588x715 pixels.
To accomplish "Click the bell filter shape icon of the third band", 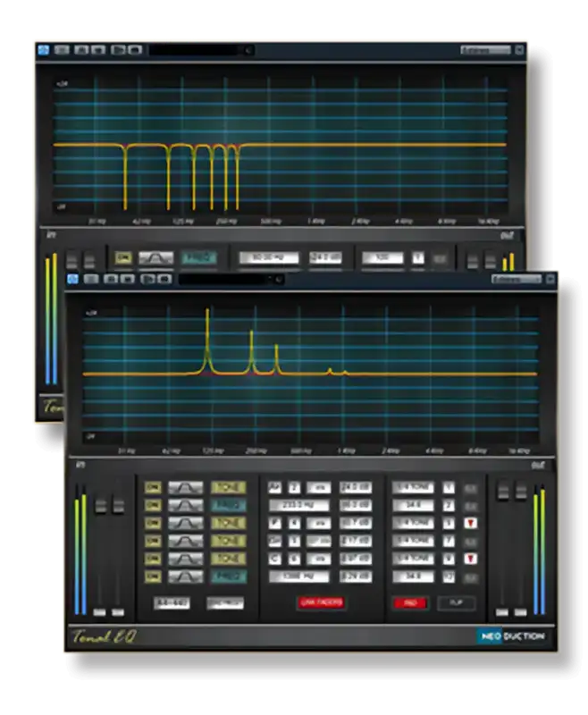I will click(185, 523).
